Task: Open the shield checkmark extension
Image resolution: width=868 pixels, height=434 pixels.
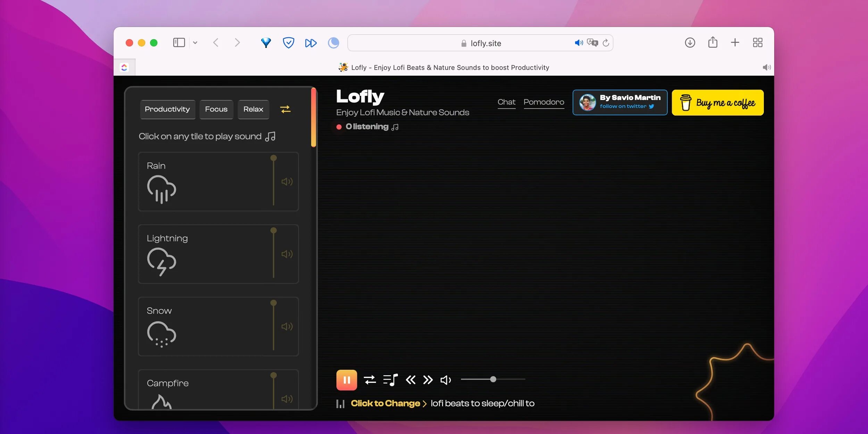Action: [x=289, y=43]
